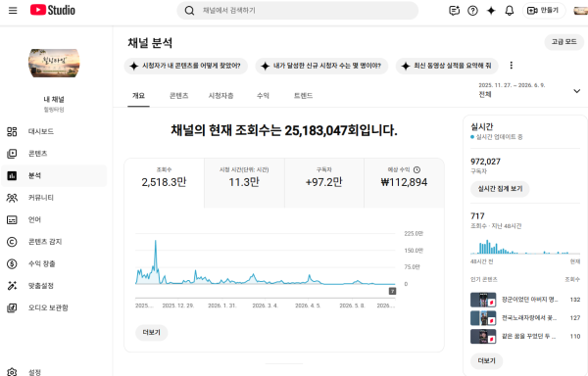Open 오디오 보관함 in the sidebar
The width and height of the screenshot is (588, 376).
click(x=54, y=307)
